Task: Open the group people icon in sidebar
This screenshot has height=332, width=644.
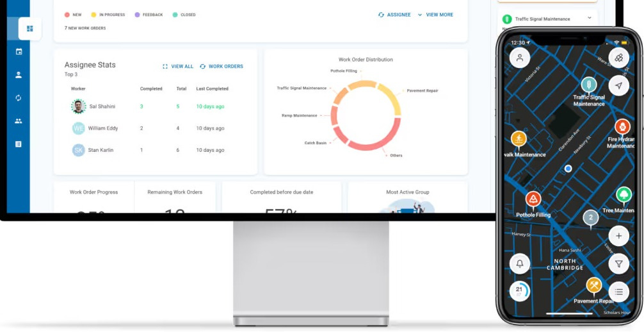Action: (x=19, y=121)
